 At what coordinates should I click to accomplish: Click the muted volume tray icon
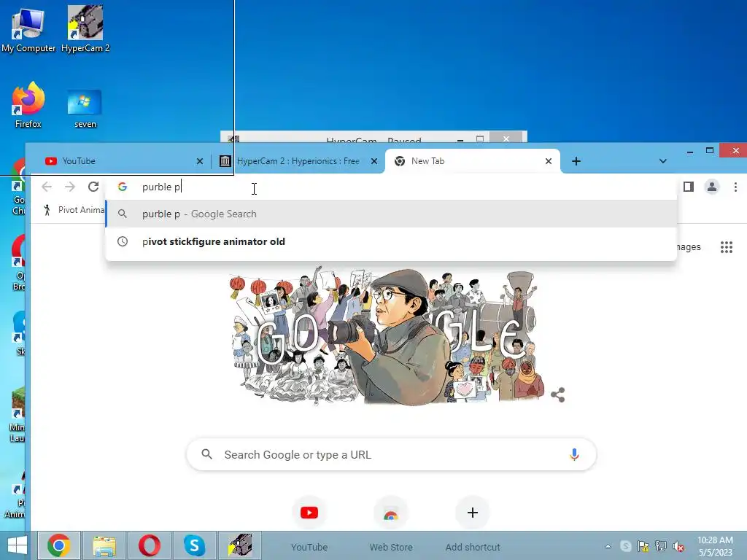tap(678, 546)
